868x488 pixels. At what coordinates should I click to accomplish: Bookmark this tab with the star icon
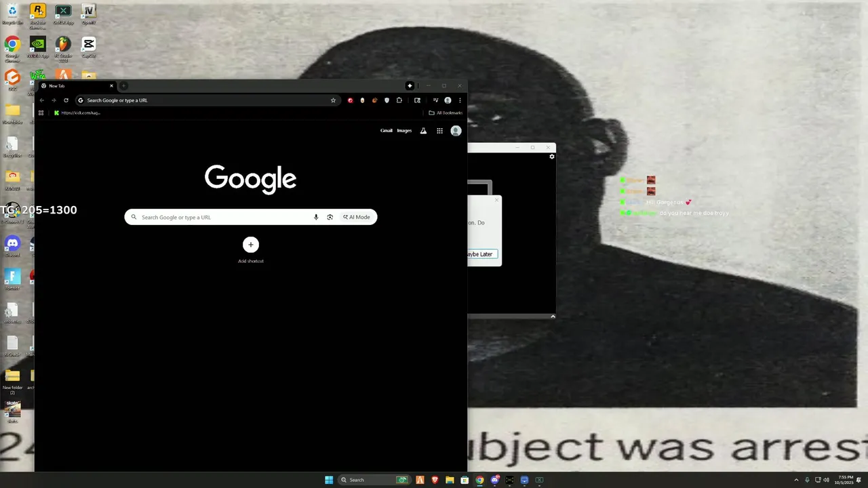click(x=333, y=100)
